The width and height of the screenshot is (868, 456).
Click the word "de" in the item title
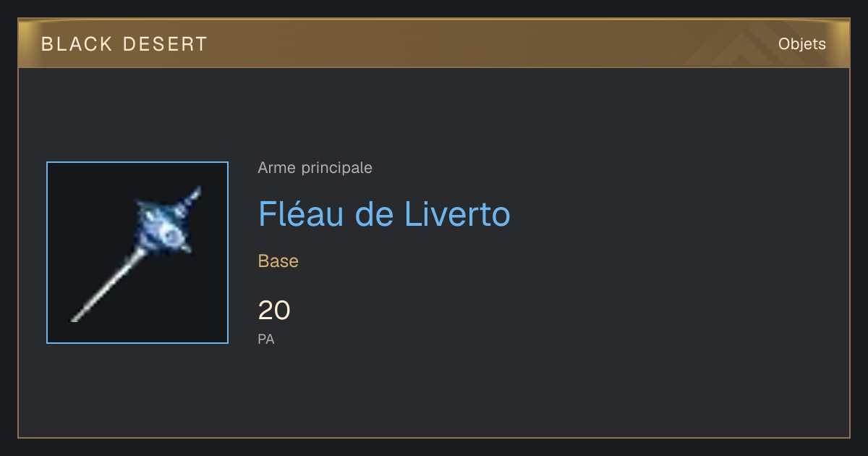pos(373,214)
